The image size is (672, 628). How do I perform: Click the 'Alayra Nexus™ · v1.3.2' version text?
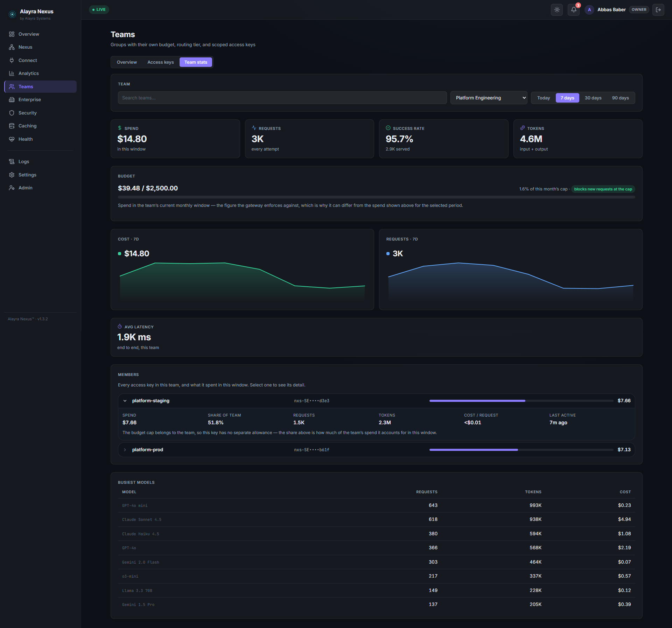28,319
